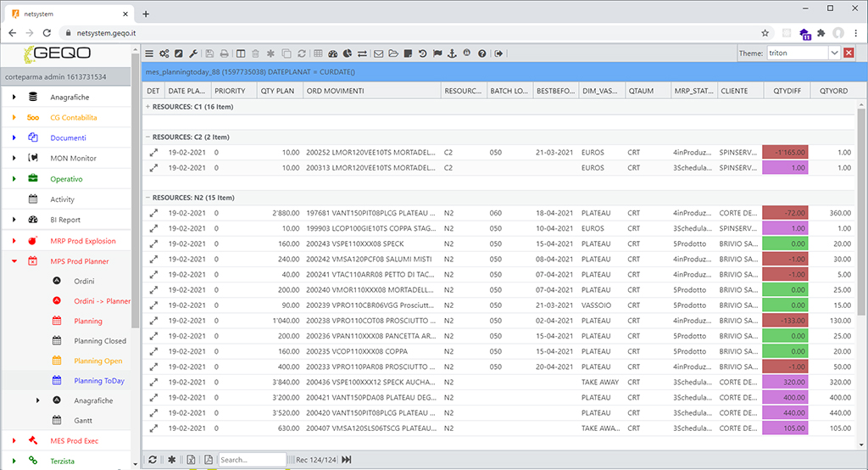
Task: Open the Theme dropdown arrow
Action: pyautogui.click(x=834, y=53)
